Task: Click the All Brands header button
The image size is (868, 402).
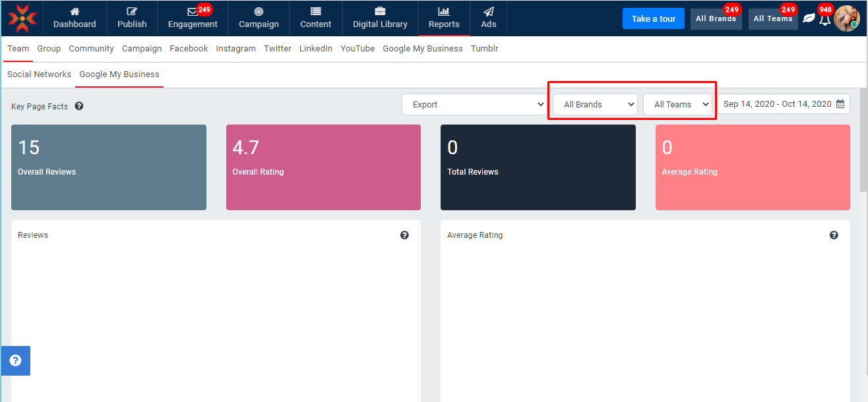Action: (x=716, y=19)
